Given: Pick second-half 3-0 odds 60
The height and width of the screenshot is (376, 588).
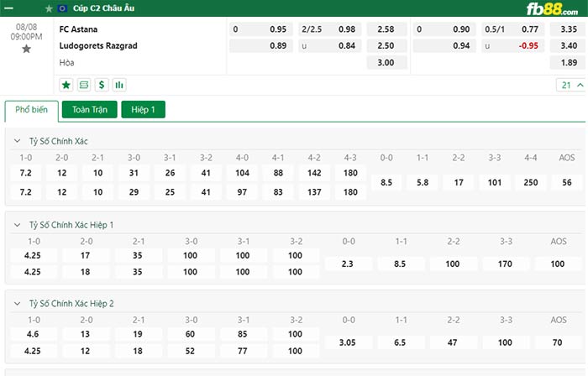Looking at the screenshot, I should 191,334.
